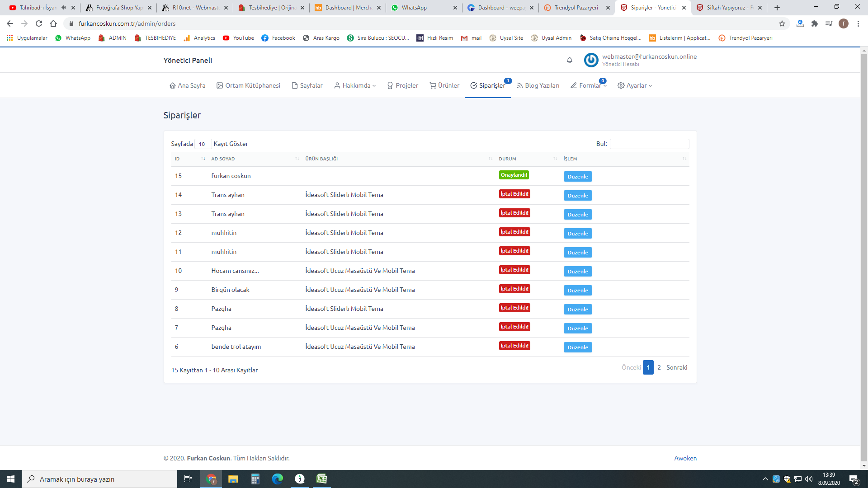The width and height of the screenshot is (868, 488).
Task: Open the media control icon in Chrome toolbar
Action: point(829,23)
